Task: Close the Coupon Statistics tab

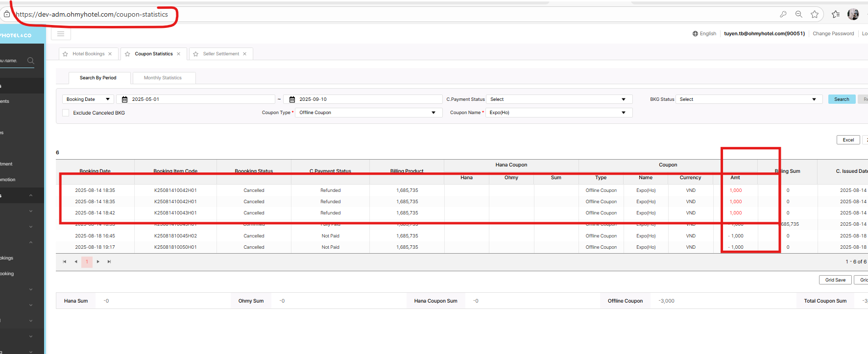Action: tap(179, 54)
